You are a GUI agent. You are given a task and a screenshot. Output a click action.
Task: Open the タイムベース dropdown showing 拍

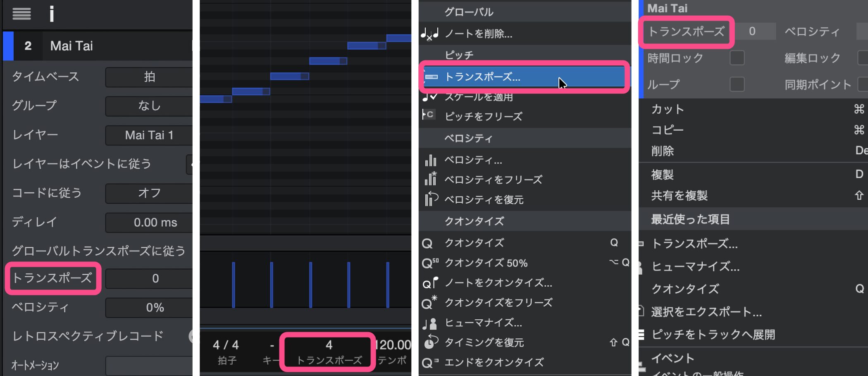point(149,77)
